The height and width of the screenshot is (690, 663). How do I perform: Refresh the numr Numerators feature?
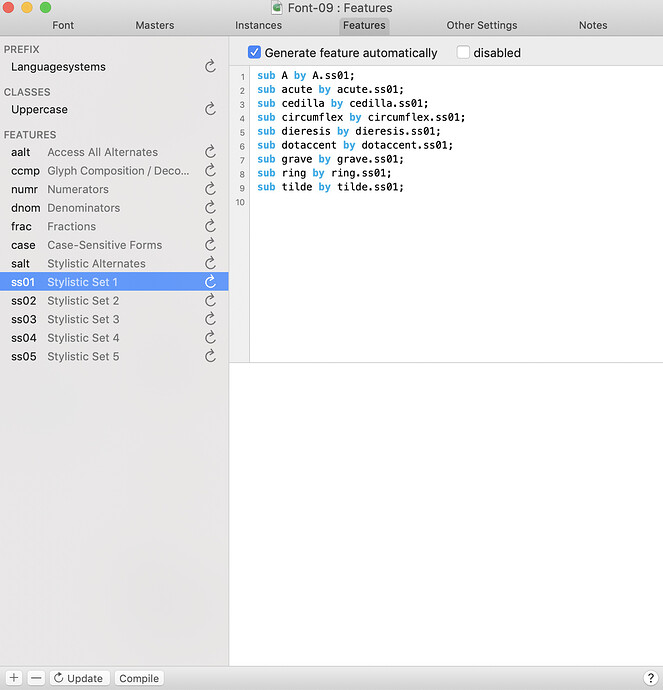click(210, 189)
